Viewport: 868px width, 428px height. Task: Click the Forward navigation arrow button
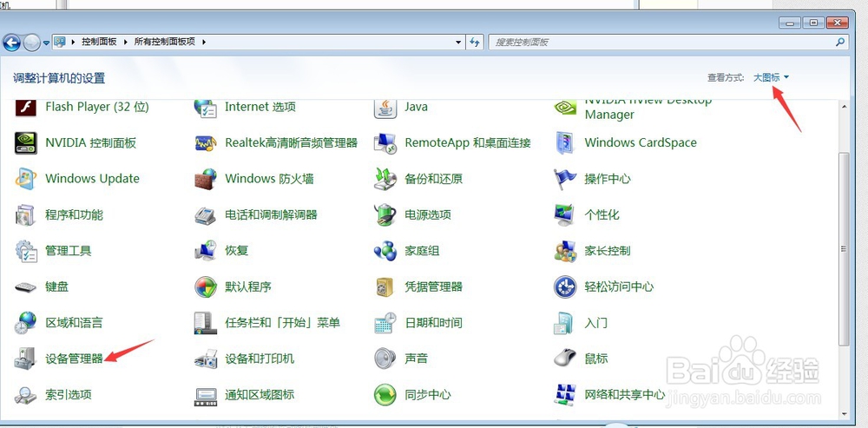click(31, 43)
